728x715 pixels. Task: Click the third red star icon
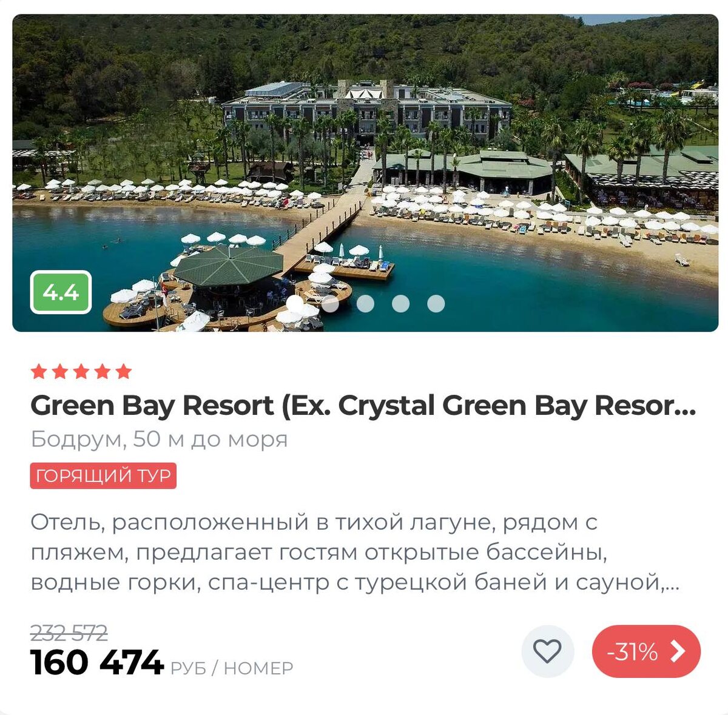click(x=81, y=371)
